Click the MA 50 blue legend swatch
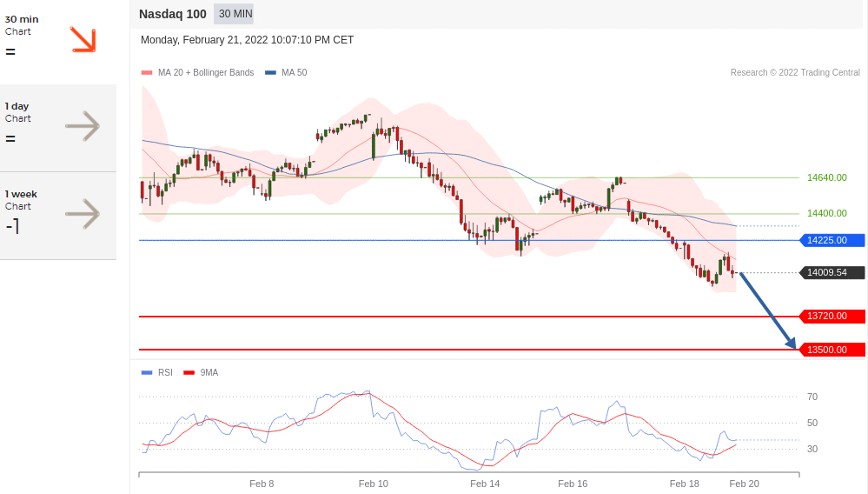The height and width of the screenshot is (494, 868). (270, 72)
